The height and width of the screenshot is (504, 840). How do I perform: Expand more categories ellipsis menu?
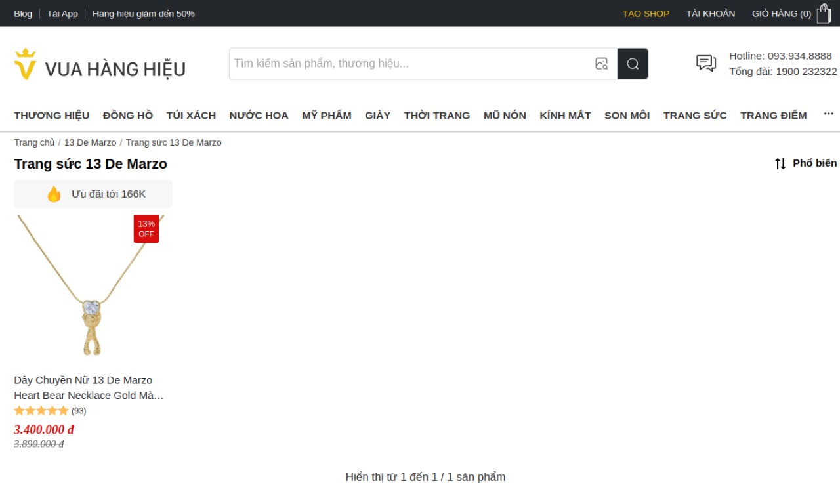tap(829, 114)
